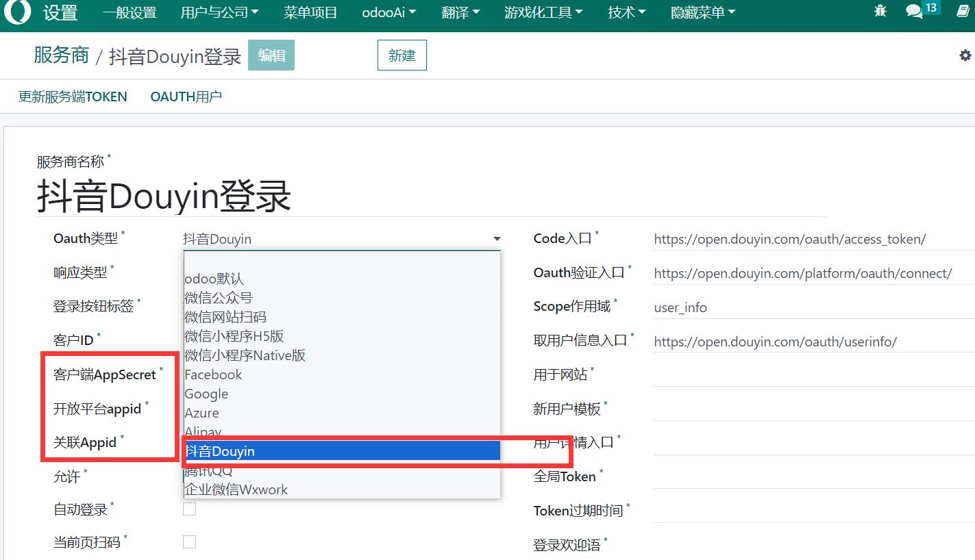Image resolution: width=975 pixels, height=560 pixels.
Task: Select 微信公众号 option
Action: (x=342, y=298)
